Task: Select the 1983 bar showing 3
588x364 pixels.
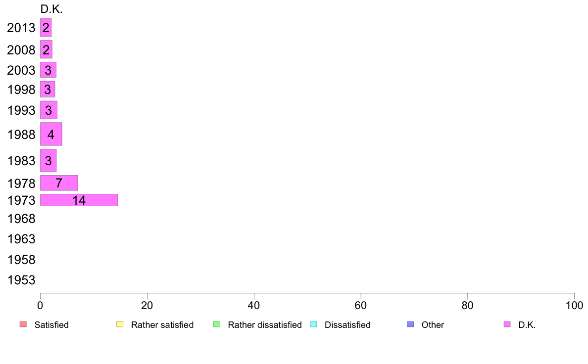Action: click(x=49, y=160)
